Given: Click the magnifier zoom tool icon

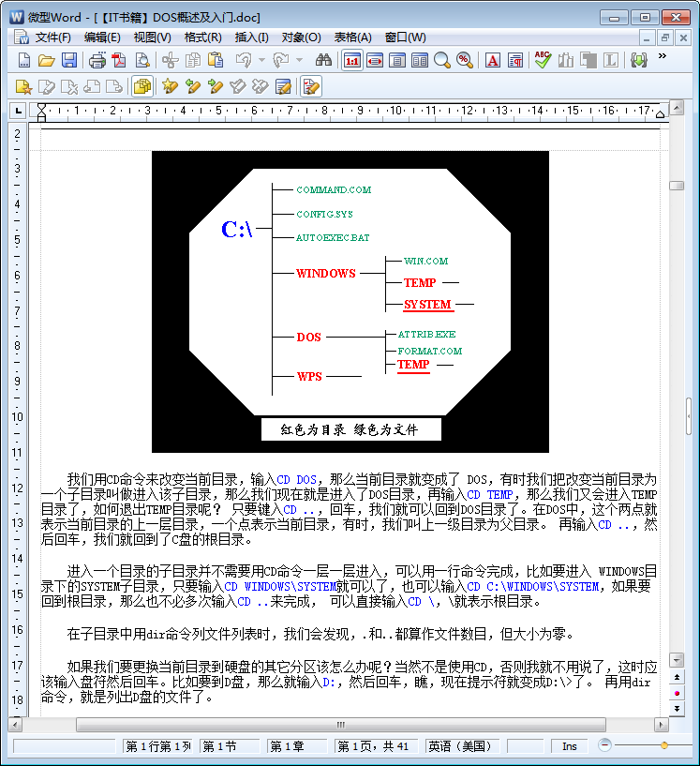Looking at the screenshot, I should click(441, 60).
